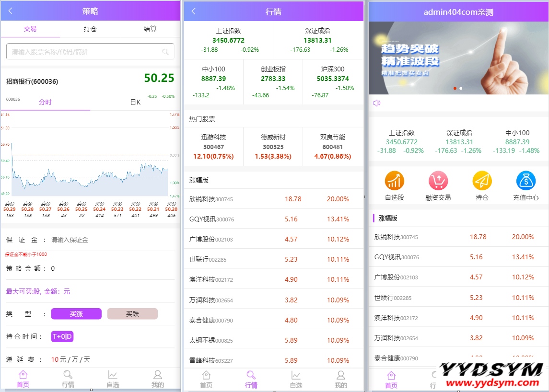Select 买跌 trade type
Viewport: 549px width, 392px height.
pyautogui.click(x=132, y=314)
